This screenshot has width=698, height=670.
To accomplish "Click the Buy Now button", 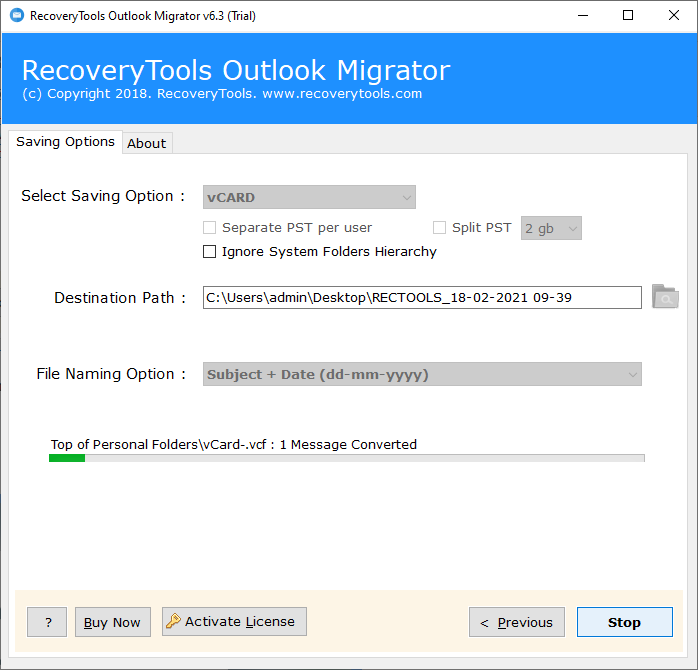I will [113, 622].
